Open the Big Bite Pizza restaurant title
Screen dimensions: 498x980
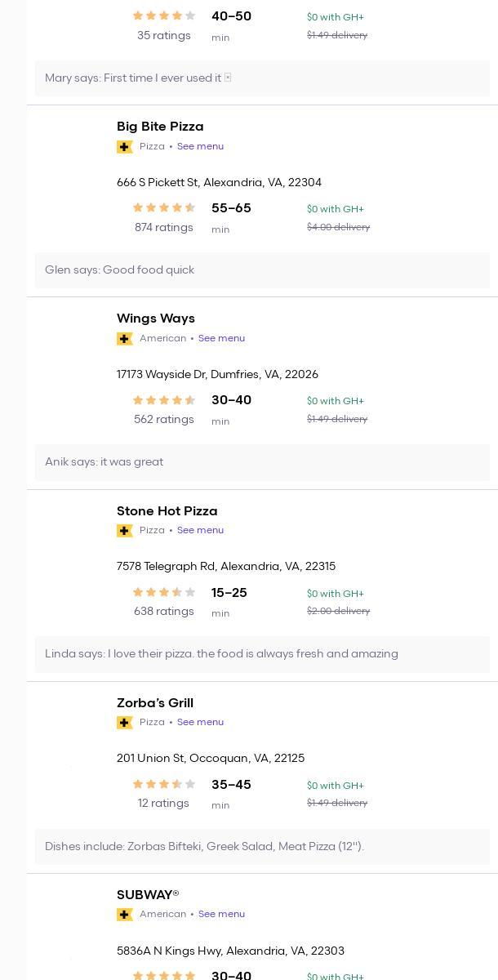(160, 127)
